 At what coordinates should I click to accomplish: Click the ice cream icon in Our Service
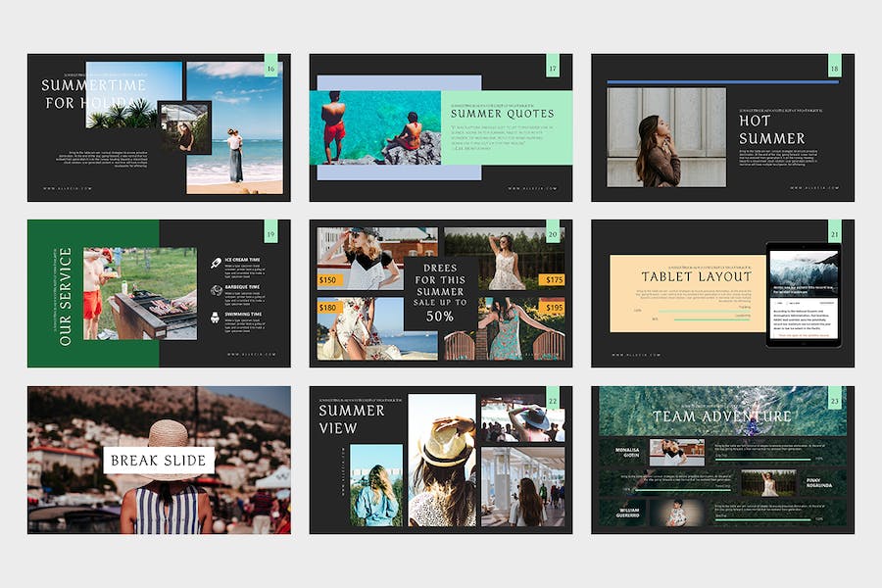click(216, 263)
